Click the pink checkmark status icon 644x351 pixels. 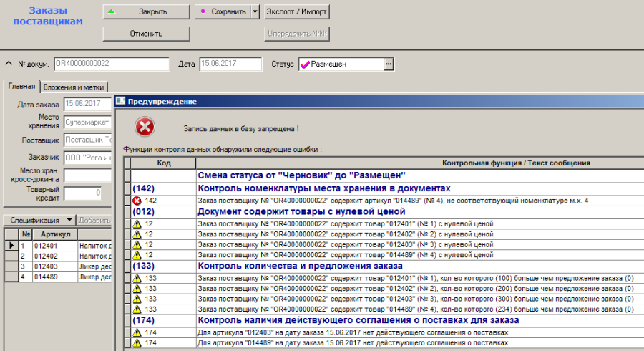[305, 64]
